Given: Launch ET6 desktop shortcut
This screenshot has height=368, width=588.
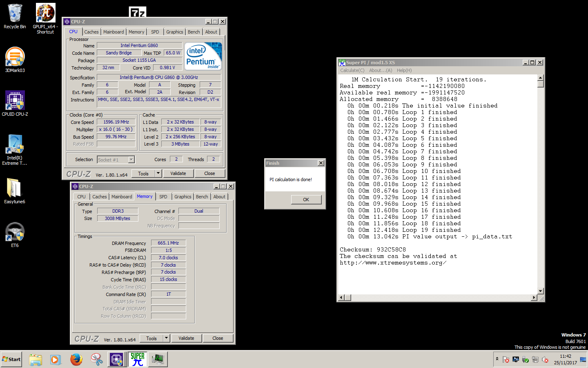Looking at the screenshot, I should pos(15,235).
